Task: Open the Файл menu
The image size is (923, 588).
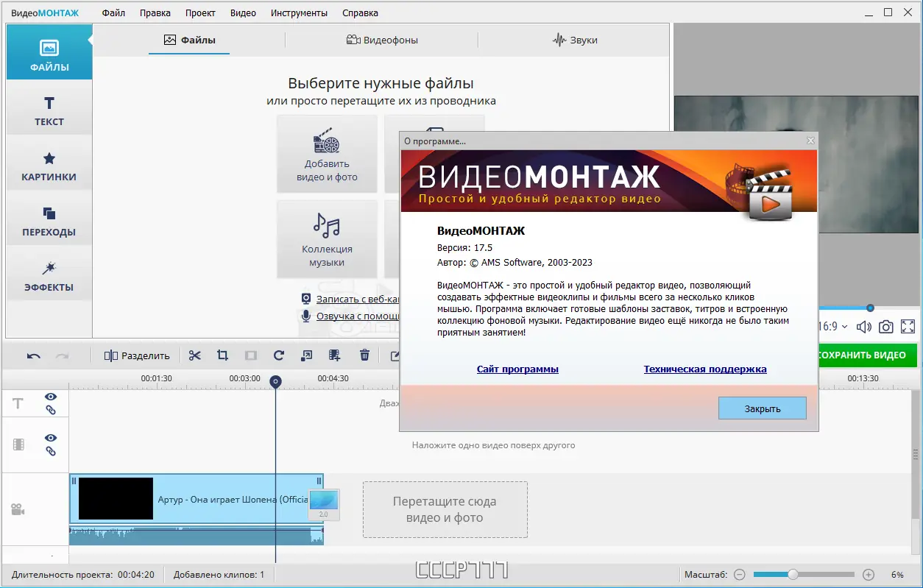Action: (x=113, y=13)
